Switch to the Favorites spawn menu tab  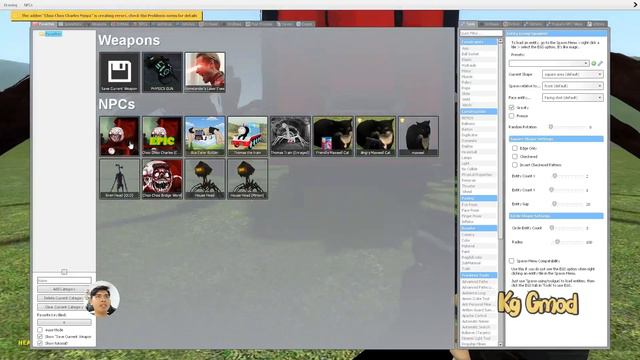tap(44, 24)
